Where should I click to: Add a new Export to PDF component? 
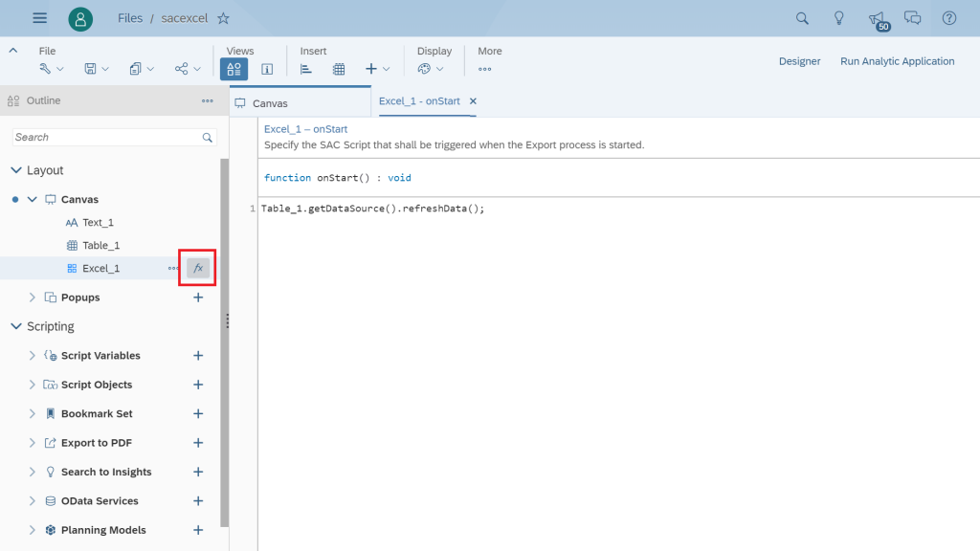(198, 443)
